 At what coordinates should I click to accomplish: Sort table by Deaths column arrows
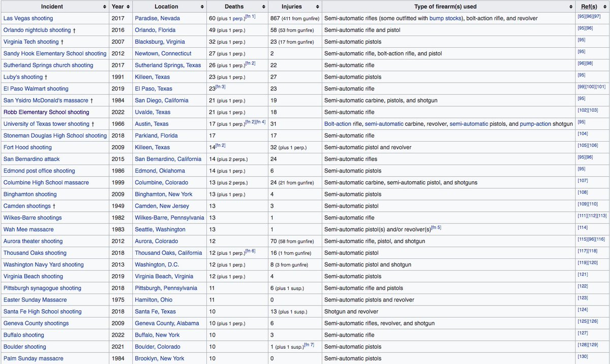(x=264, y=7)
